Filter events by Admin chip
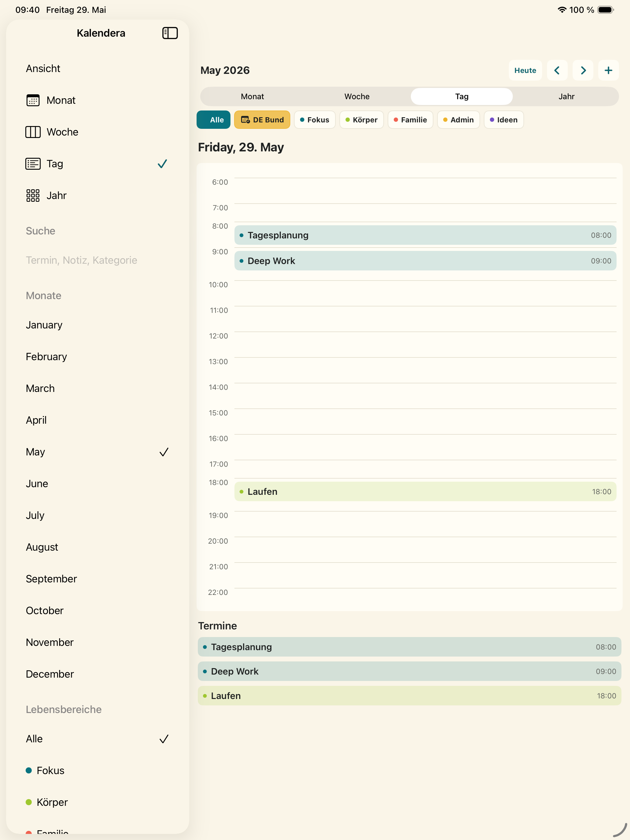630x840 pixels. click(x=458, y=120)
